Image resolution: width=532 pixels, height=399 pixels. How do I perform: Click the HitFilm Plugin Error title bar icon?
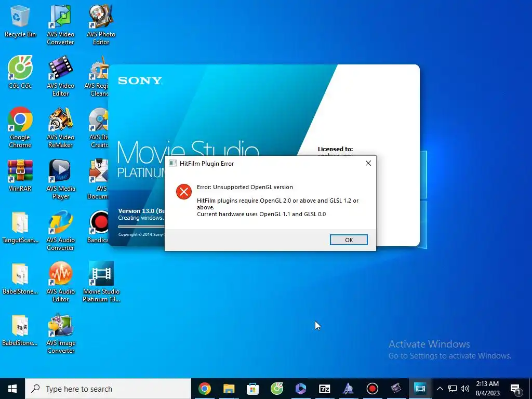pos(172,163)
